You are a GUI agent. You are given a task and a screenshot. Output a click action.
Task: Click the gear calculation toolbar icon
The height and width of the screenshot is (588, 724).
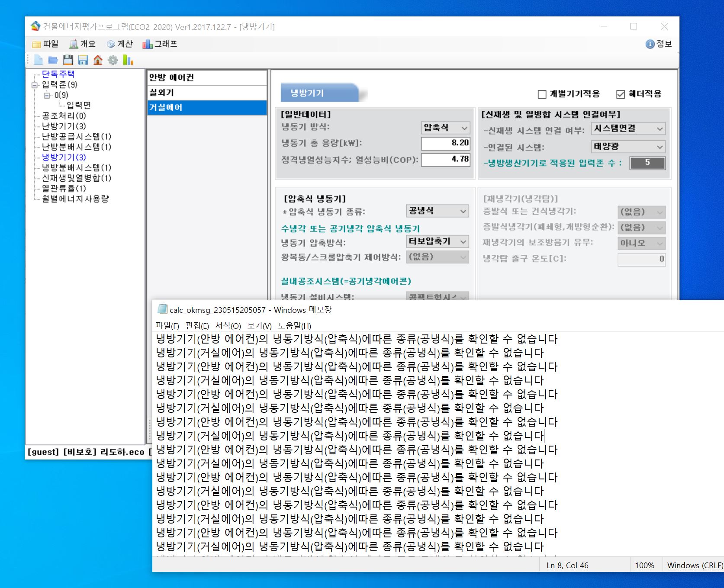[113, 60]
